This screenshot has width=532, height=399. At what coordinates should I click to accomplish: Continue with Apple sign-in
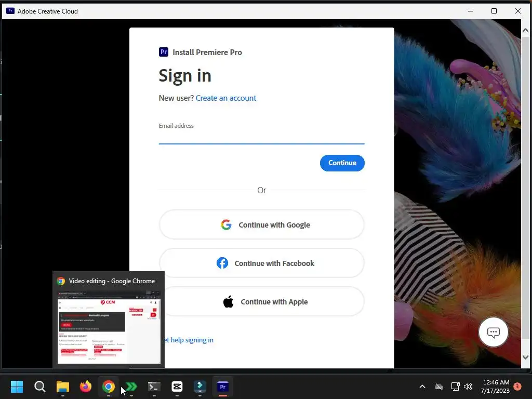[262, 302]
